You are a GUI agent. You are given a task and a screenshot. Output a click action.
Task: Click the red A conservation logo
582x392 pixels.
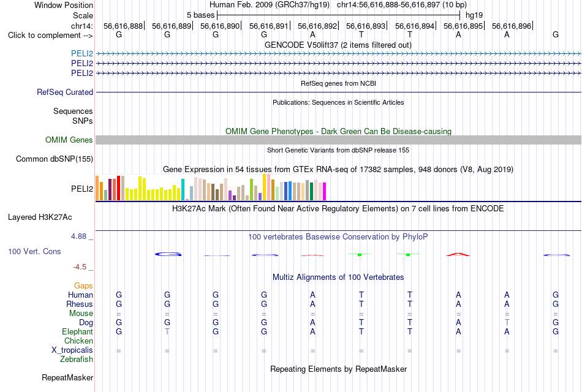coord(458,254)
